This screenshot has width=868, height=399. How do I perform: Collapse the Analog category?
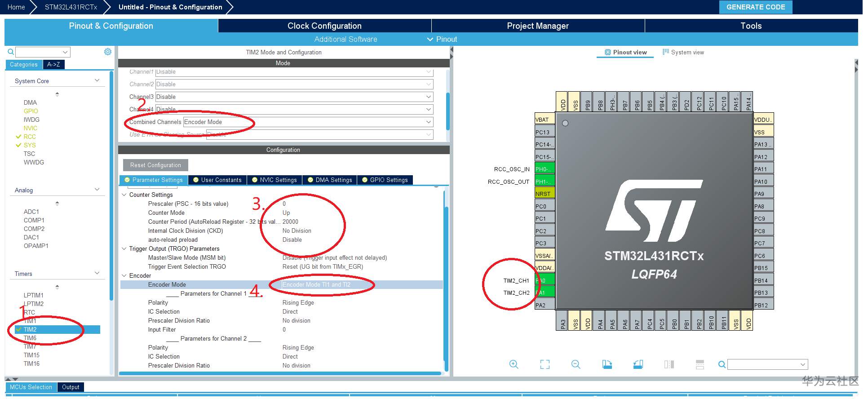coord(97,190)
